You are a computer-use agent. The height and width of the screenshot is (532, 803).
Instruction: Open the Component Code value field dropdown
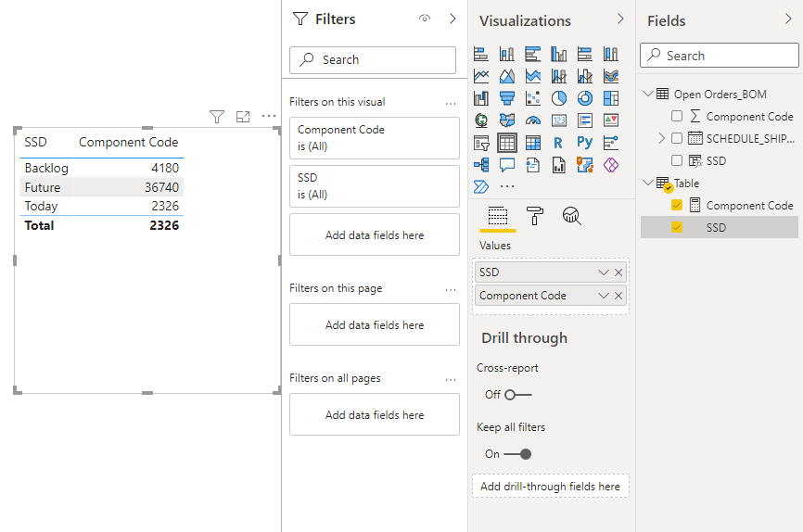604,296
